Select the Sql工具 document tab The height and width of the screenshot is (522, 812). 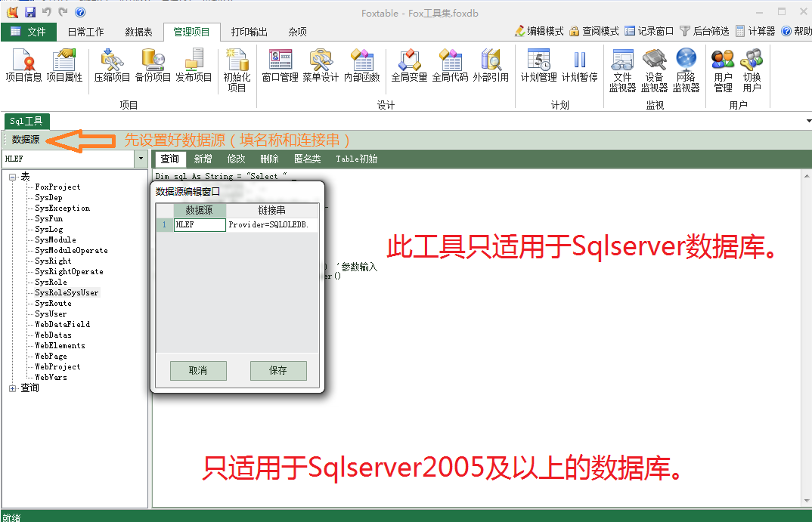(x=26, y=121)
